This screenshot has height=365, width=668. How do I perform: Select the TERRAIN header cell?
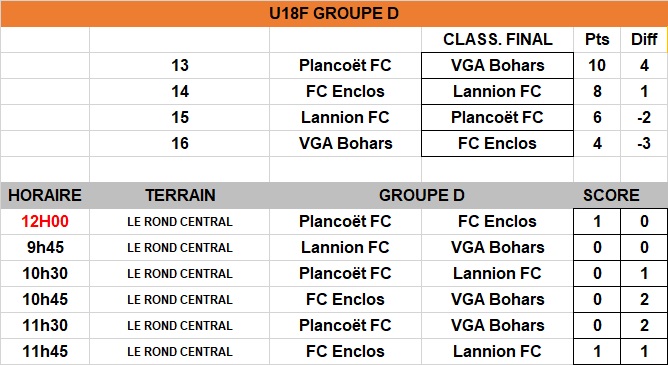pos(179,195)
